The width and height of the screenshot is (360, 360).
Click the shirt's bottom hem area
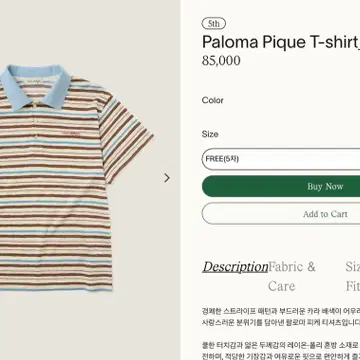pos(56,284)
